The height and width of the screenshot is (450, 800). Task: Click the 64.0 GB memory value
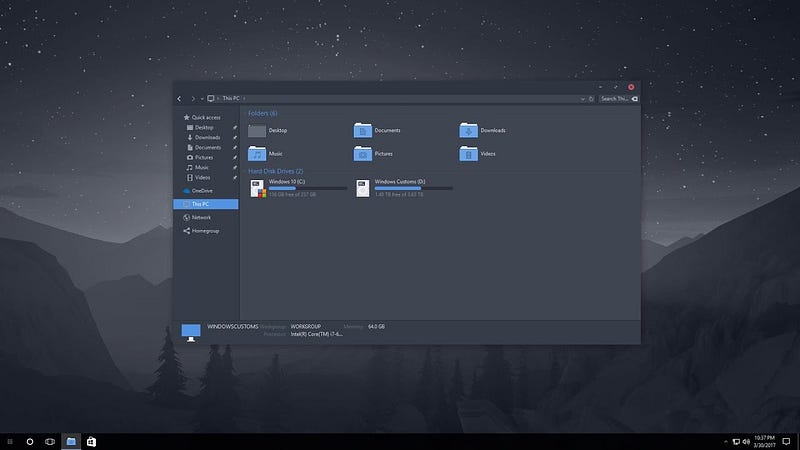[377, 327]
